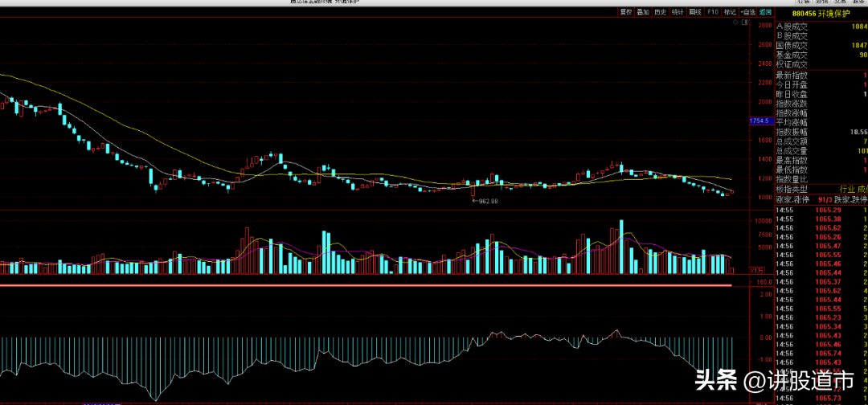Screen dimensions: 868x405
Task: Click the 总成交额 label
Action: pos(792,141)
